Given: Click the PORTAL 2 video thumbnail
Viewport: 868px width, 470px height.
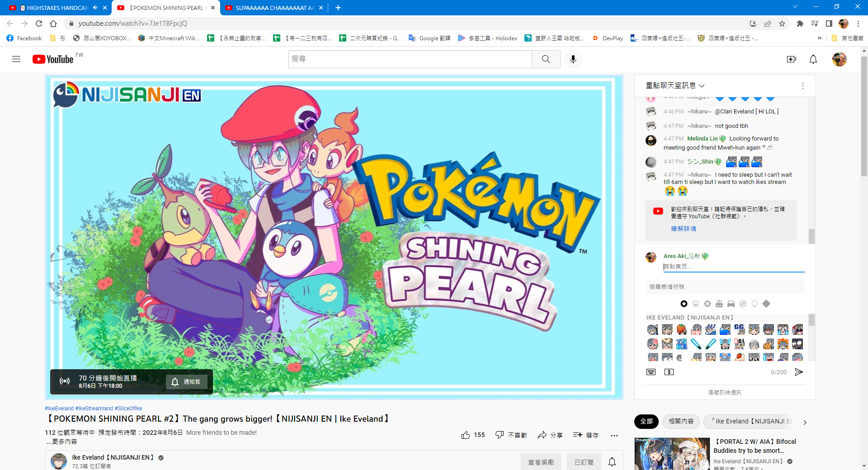Looking at the screenshot, I should tap(672, 454).
